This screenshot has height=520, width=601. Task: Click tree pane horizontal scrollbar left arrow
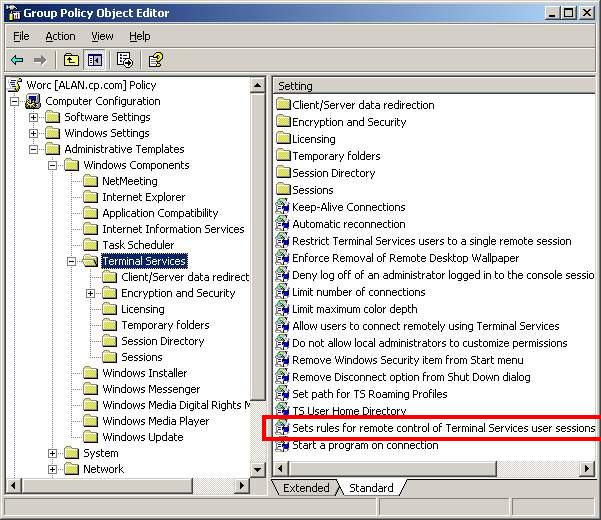pyautogui.click(x=13, y=486)
